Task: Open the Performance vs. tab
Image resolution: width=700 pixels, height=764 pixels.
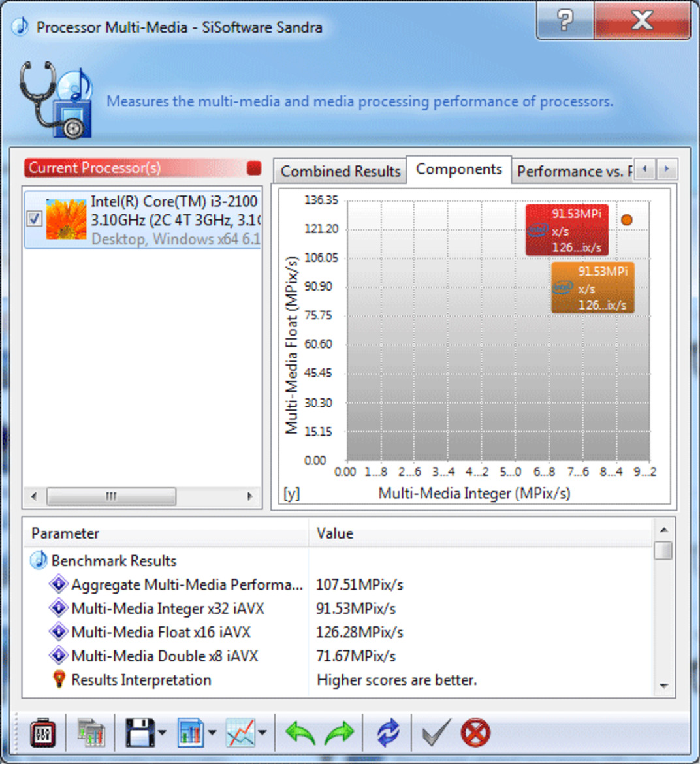Action: [x=574, y=172]
